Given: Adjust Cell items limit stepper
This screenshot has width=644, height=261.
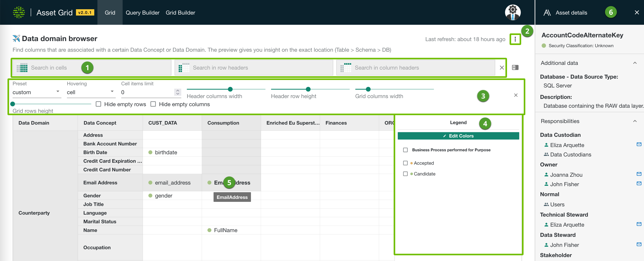Looking at the screenshot, I should click(x=178, y=92).
